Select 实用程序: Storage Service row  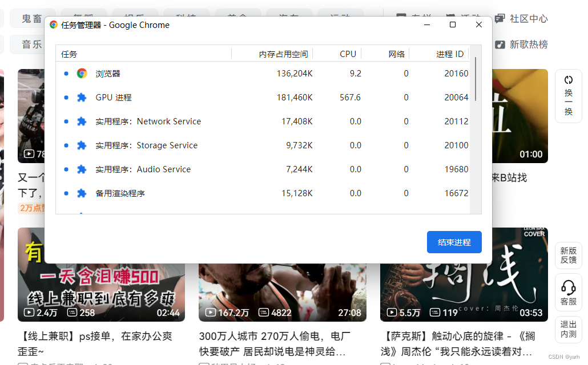click(x=263, y=145)
